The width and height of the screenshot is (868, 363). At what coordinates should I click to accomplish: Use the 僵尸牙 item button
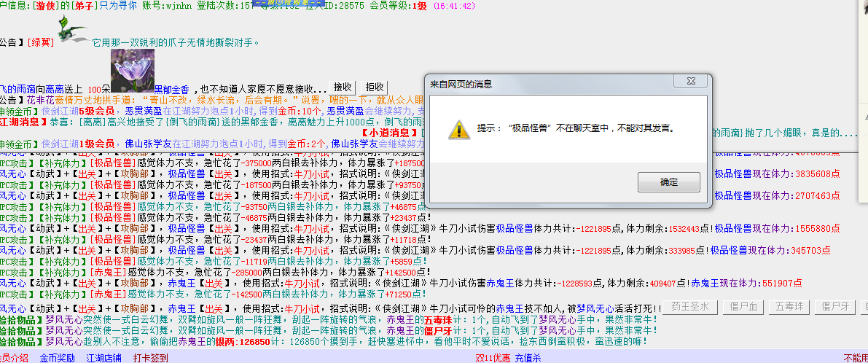pyautogui.click(x=834, y=307)
